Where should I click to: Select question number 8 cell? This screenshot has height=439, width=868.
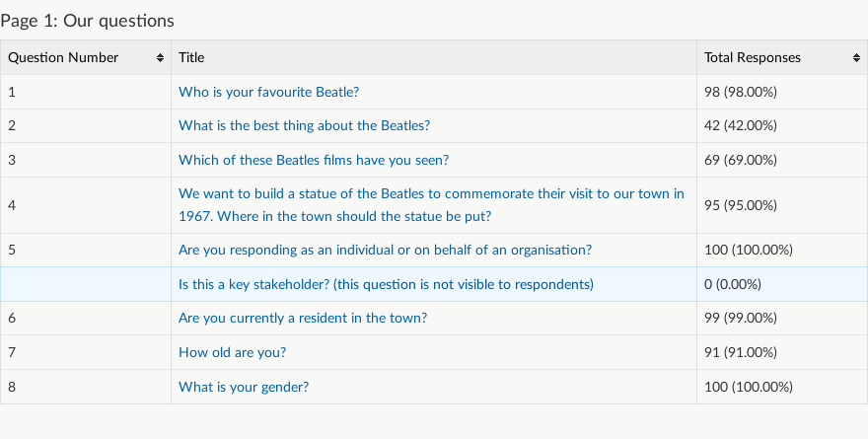[x=86, y=387]
